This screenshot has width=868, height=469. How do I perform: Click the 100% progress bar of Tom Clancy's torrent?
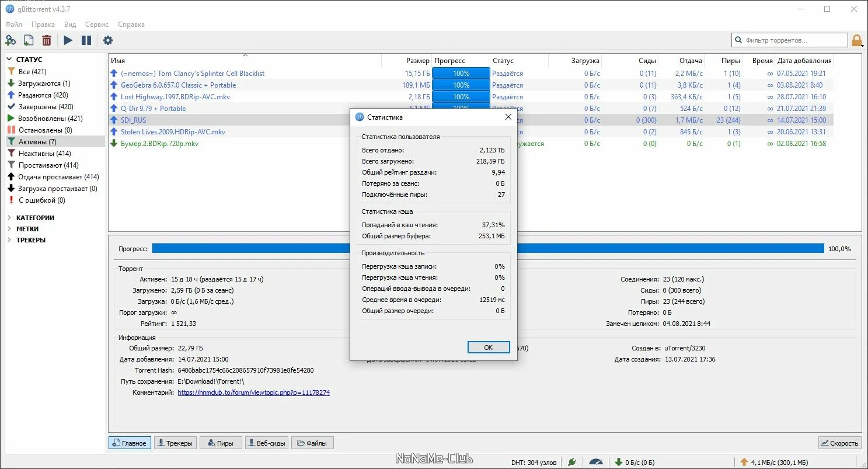[x=461, y=74]
